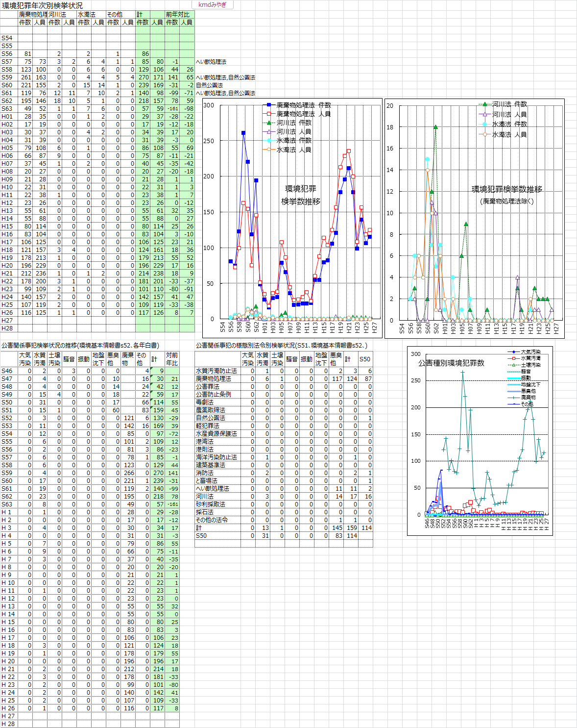Click 水濁法 件数 legend entry in first chart
The width and height of the screenshot is (577, 728).
pyautogui.click(x=293, y=141)
